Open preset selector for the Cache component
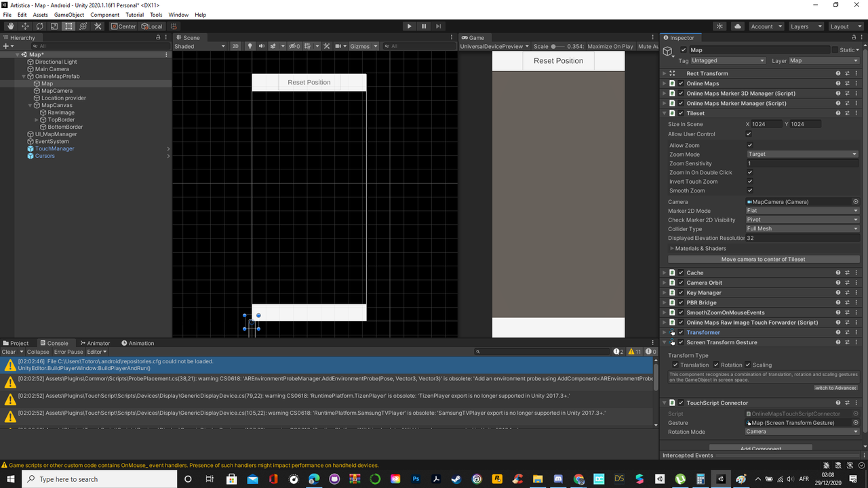This screenshot has width=868, height=488. [848, 272]
